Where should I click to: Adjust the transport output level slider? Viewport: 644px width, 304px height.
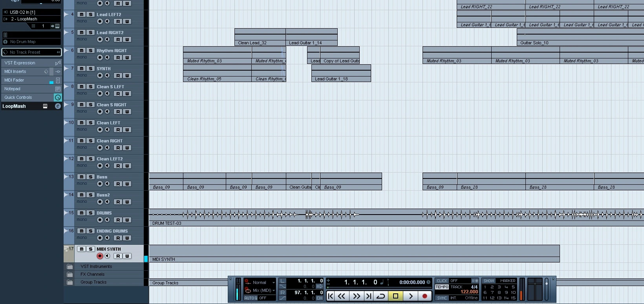pyautogui.click(x=546, y=289)
